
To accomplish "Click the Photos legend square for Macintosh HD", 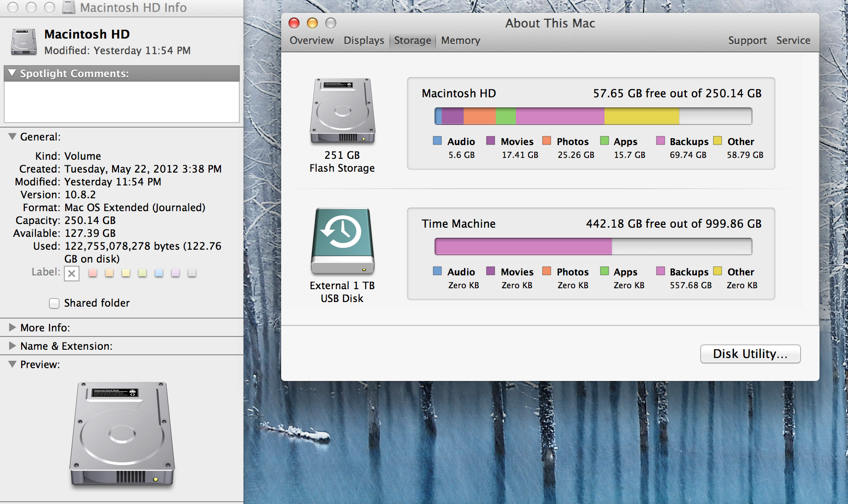I will (x=547, y=141).
